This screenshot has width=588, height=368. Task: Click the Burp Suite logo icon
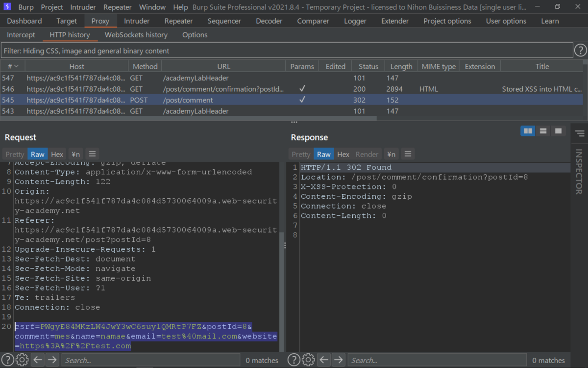pos(7,7)
